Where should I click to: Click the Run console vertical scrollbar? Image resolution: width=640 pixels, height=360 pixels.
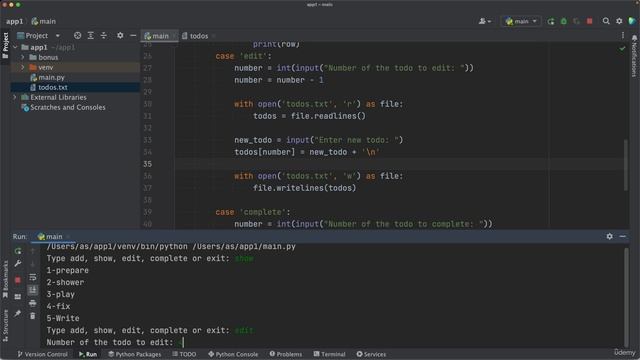point(626,298)
